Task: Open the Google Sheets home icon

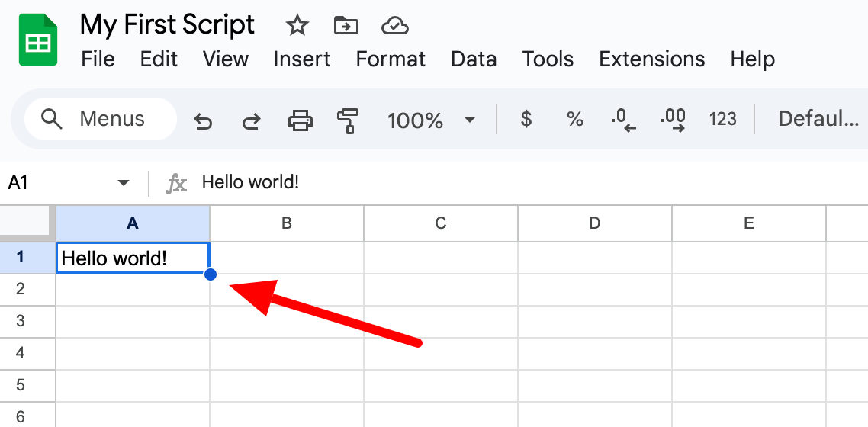Action: point(38,40)
